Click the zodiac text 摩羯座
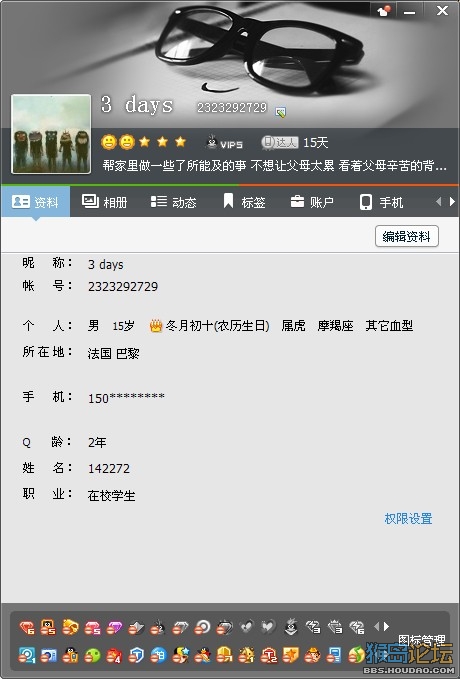The height and width of the screenshot is (679, 460). [335, 326]
